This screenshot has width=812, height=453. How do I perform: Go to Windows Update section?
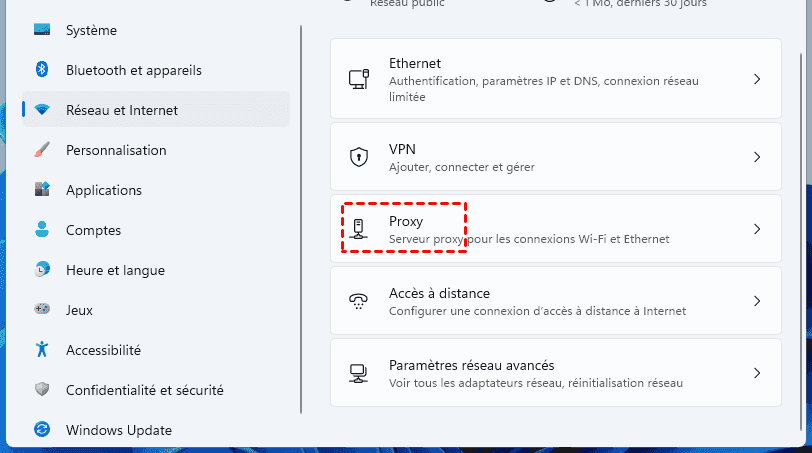(119, 430)
